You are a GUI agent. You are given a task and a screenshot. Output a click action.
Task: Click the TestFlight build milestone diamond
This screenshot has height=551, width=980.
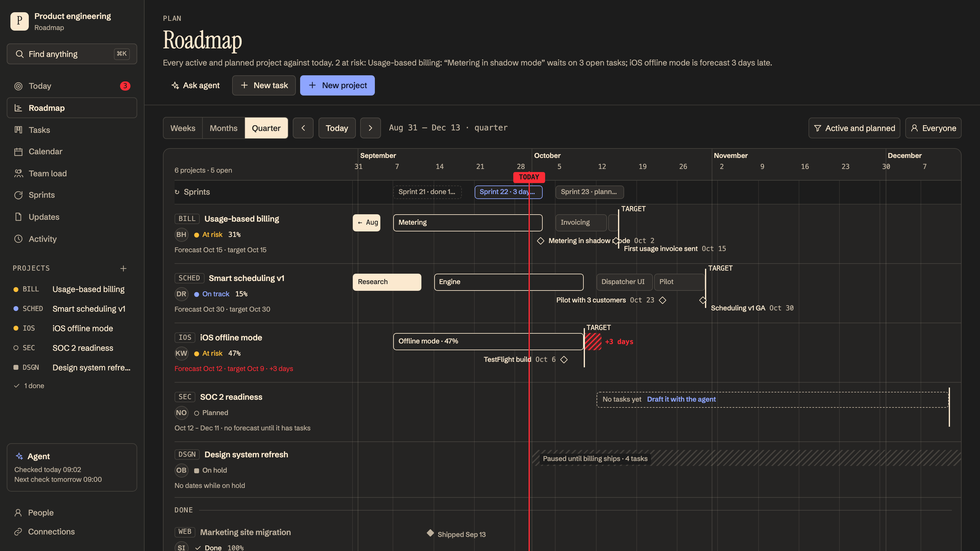click(x=564, y=359)
